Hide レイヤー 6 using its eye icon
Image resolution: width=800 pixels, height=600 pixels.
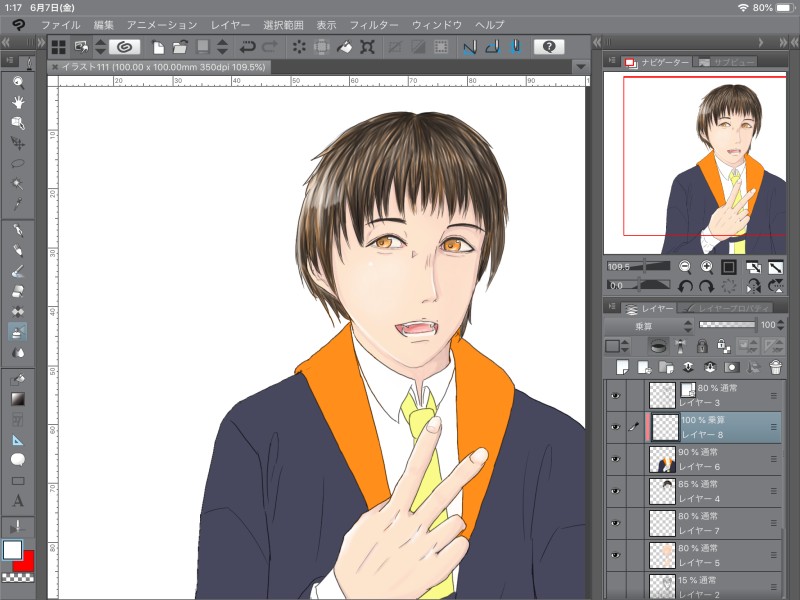[616, 459]
